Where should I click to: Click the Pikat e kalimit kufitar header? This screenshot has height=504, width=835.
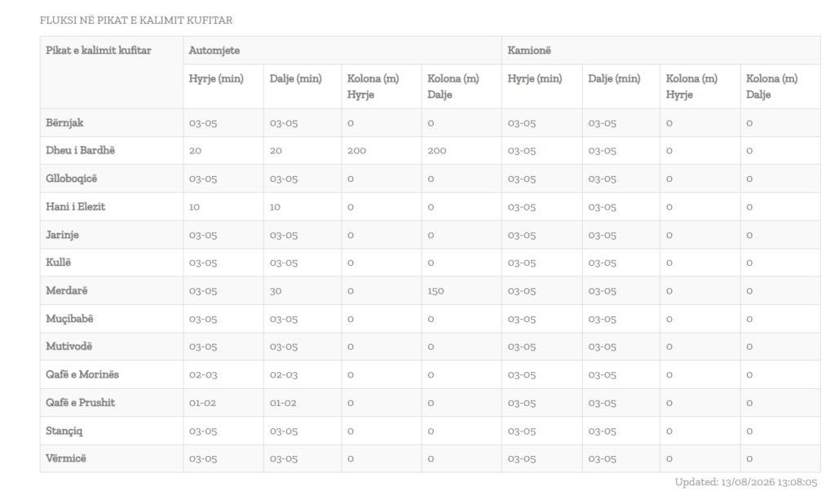click(99, 51)
